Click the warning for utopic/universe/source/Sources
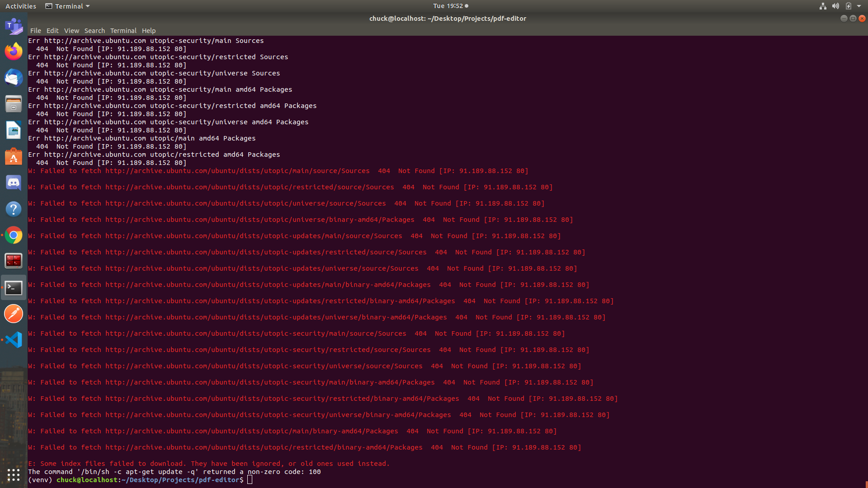The image size is (868, 488). pyautogui.click(x=286, y=203)
